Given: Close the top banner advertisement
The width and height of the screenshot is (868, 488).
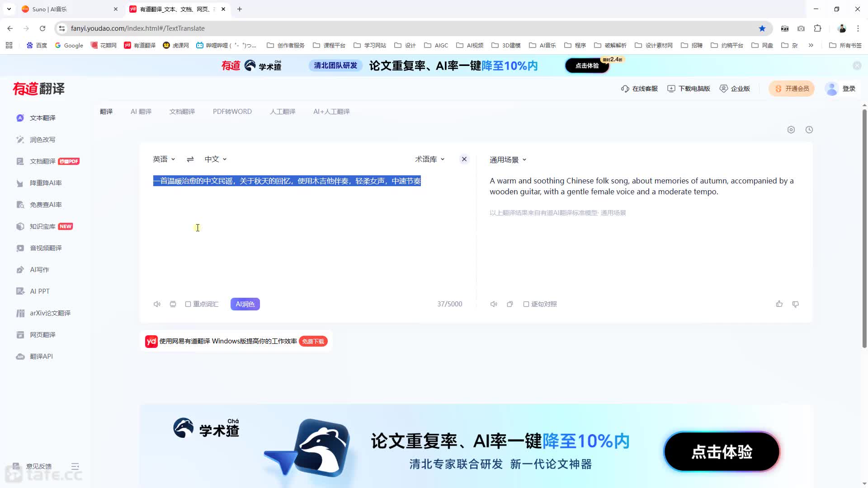Looking at the screenshot, I should [857, 66].
